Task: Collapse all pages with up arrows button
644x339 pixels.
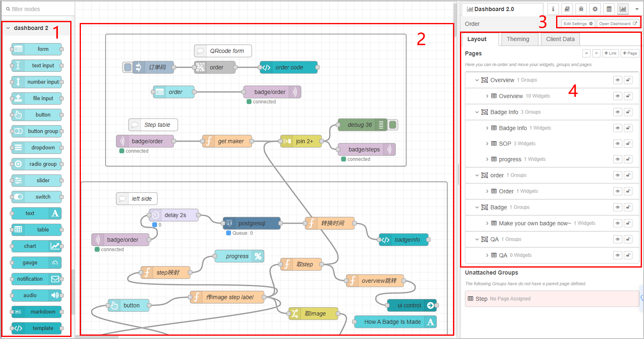Action: point(586,53)
